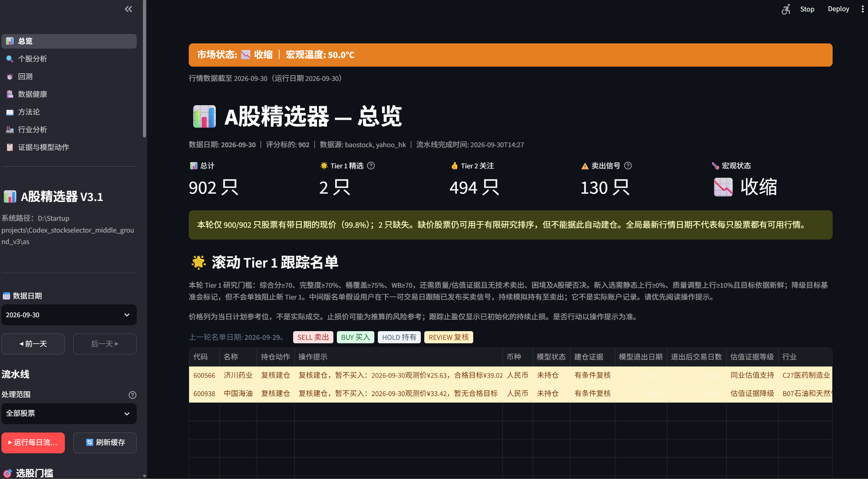Click the REVIEW 复核 legend tag

pos(448,337)
